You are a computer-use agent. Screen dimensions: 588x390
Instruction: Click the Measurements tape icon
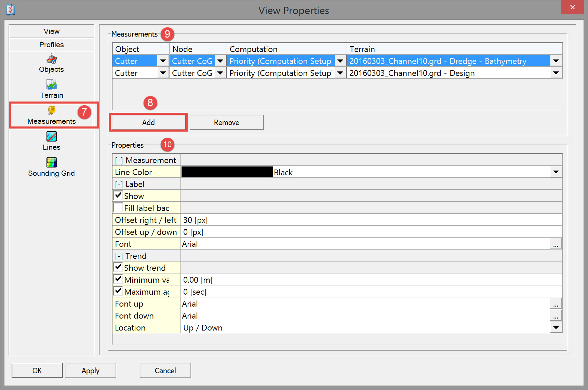51,110
